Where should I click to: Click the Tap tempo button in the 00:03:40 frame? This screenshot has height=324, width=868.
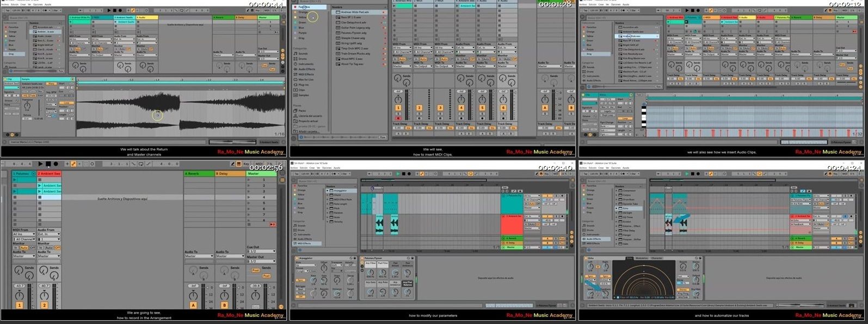coord(296,174)
